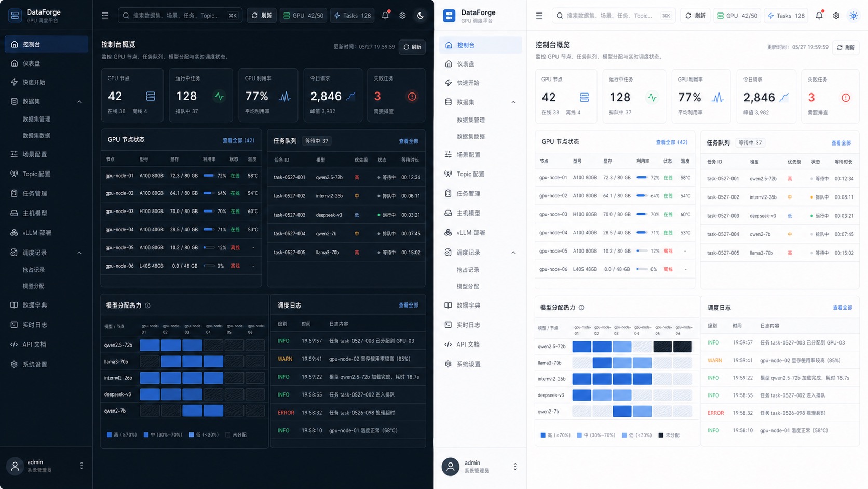This screenshot has height=489, width=868.
Task: Open settings gear icon in dark-theme top bar
Action: click(x=402, y=16)
